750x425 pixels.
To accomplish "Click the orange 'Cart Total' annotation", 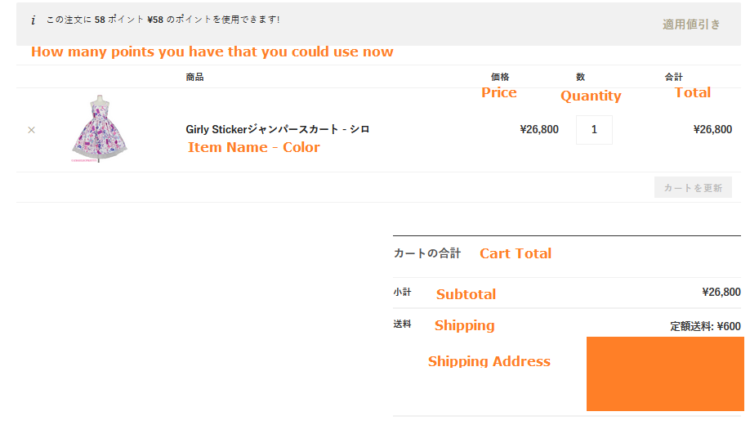I will [x=515, y=254].
